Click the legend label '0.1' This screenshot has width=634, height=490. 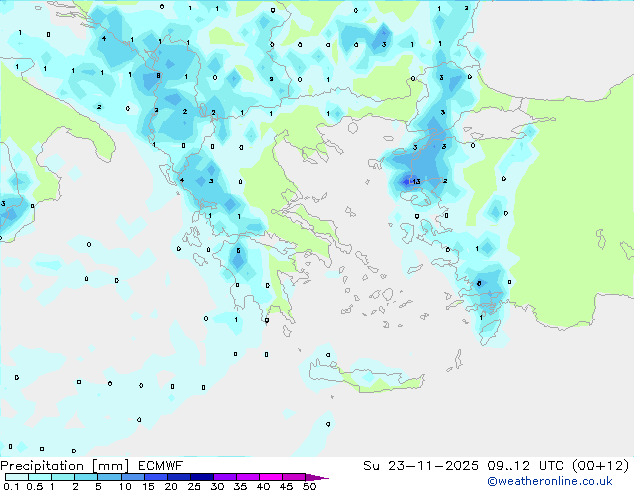(11, 486)
